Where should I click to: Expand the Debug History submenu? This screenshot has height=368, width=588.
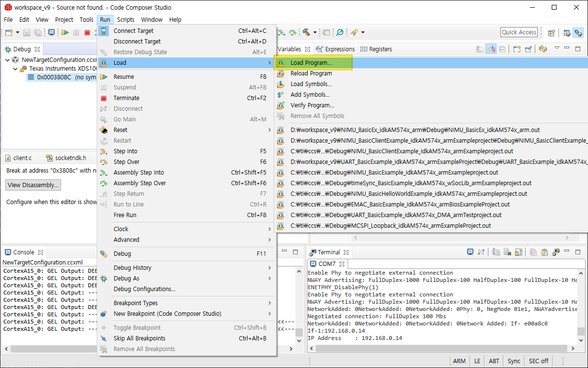187,268
